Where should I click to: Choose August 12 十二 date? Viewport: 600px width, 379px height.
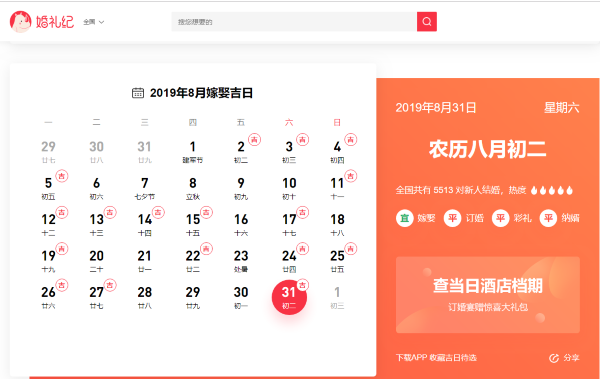(x=48, y=225)
